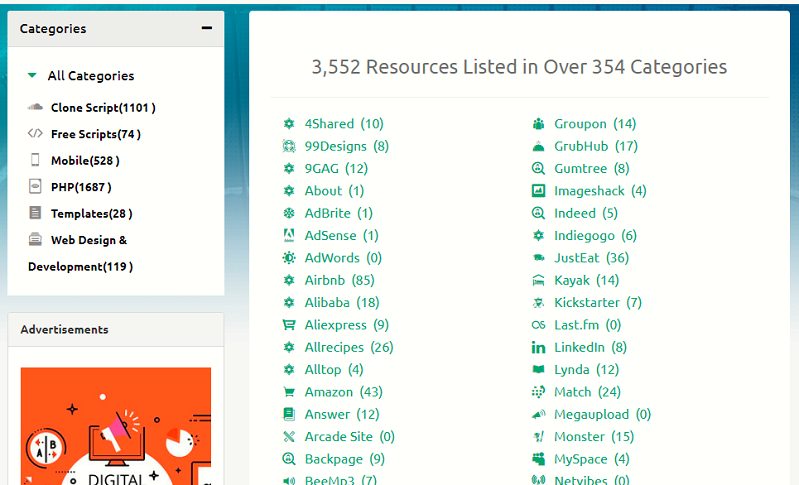Collapse the All Categories tree arrow
Image resolution: width=799 pixels, height=485 pixels.
[x=33, y=76]
